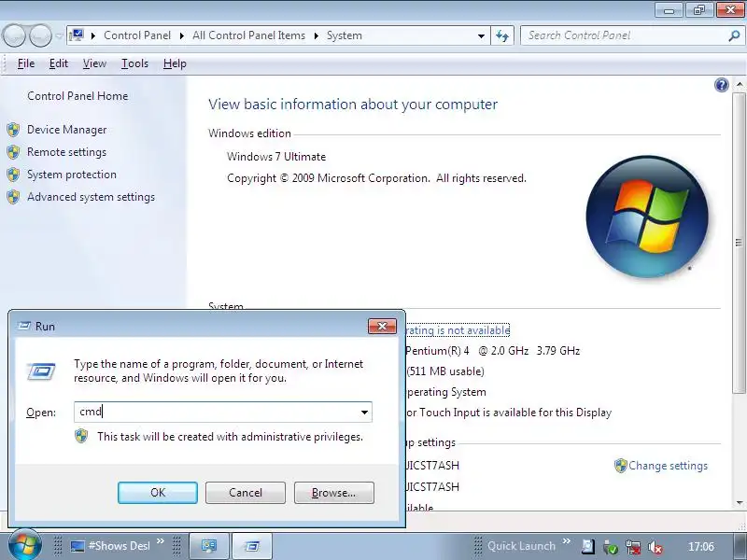Viewport: 747px width, 560px height.
Task: Expand the chevron after #Shows Desktop toolbar
Action: (161, 541)
